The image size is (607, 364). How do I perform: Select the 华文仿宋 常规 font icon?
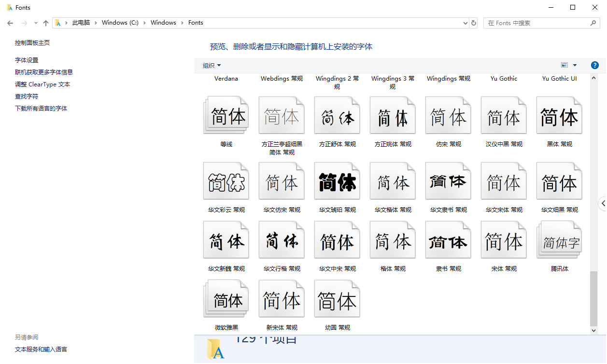pos(282,181)
